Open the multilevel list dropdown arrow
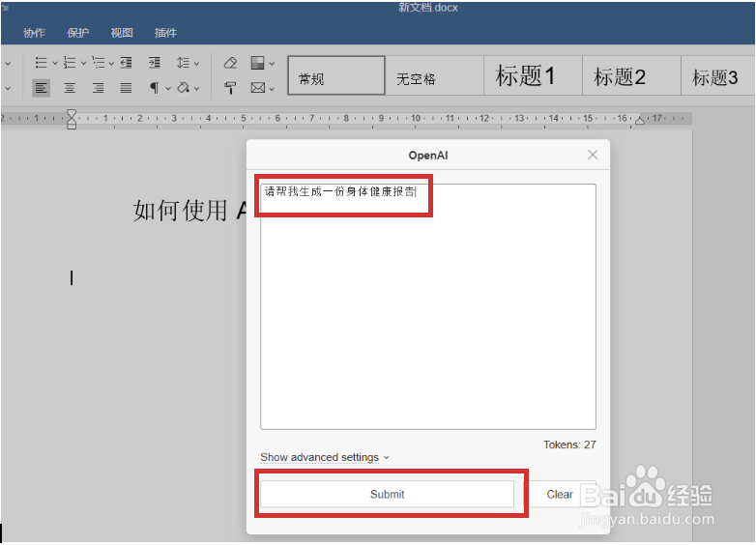This screenshot has width=756, height=545. pyautogui.click(x=111, y=63)
